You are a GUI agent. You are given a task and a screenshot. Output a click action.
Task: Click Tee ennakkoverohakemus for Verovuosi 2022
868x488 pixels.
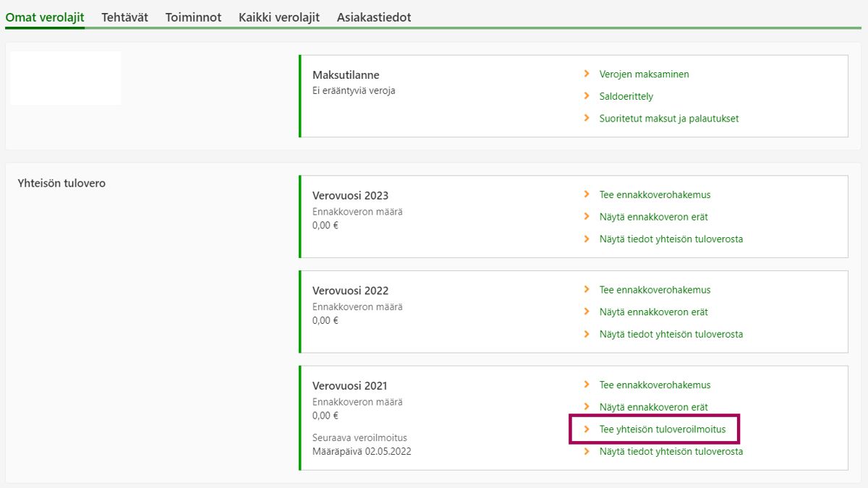click(x=655, y=290)
